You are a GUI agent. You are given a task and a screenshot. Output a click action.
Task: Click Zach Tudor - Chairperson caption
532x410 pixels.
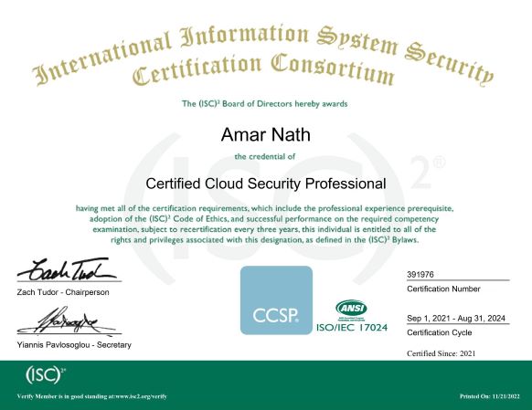[63, 292]
